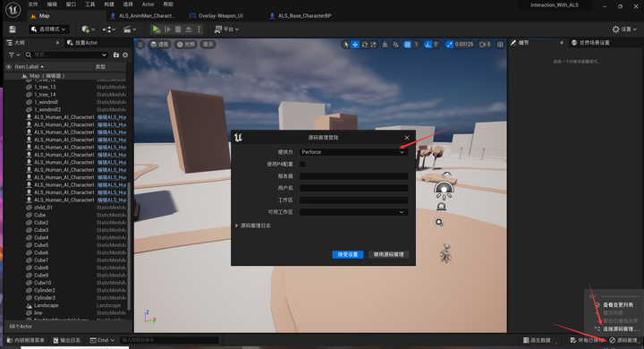Click the 工作区 workspace input field
The image size is (644, 349).
point(353,200)
